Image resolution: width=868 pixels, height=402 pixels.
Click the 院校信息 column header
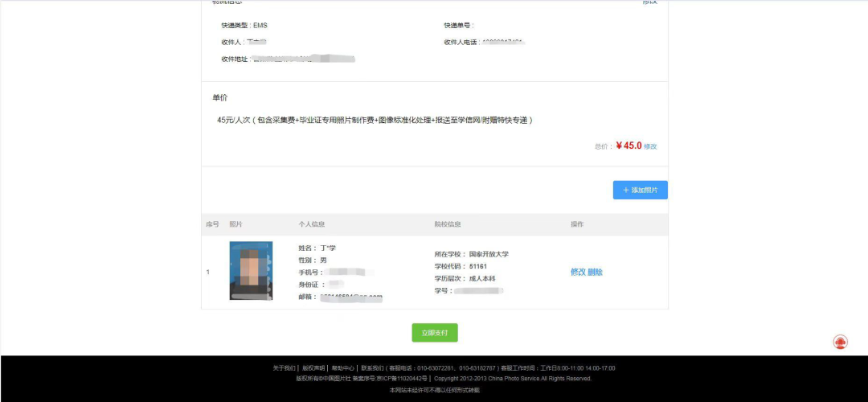(448, 224)
